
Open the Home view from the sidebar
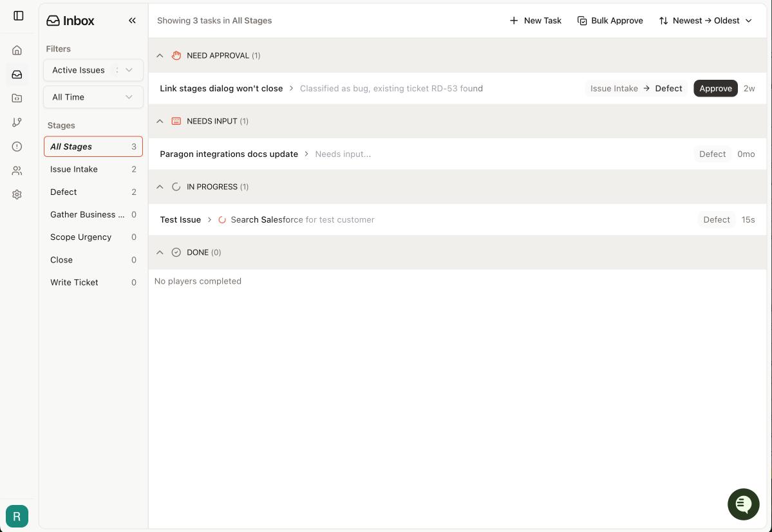[x=17, y=50]
